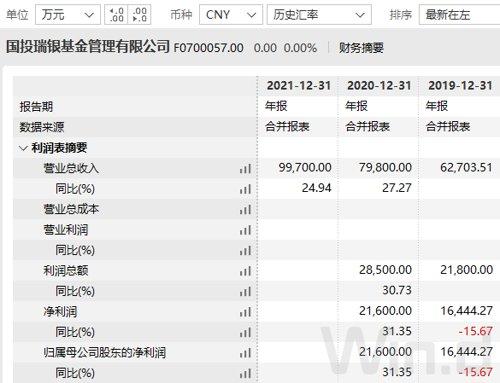Click chart icon for 归属母公司股东的净利润
The height and width of the screenshot is (383, 500).
(x=245, y=353)
